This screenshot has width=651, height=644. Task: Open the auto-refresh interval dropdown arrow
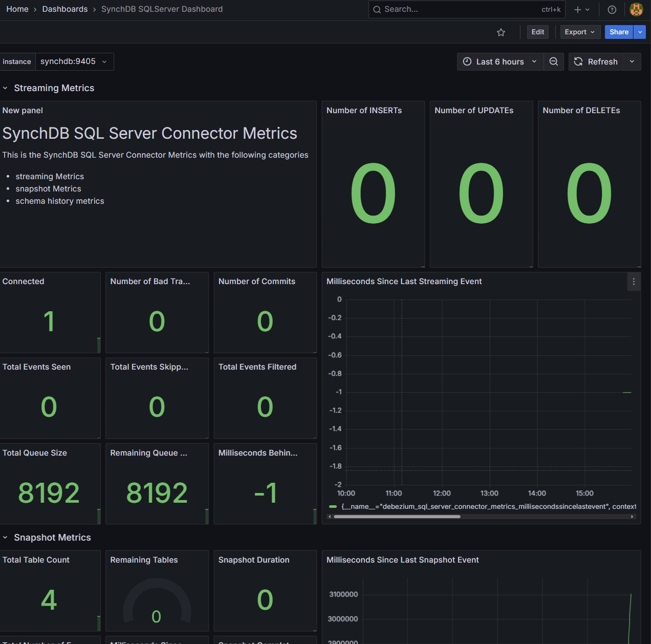(632, 61)
